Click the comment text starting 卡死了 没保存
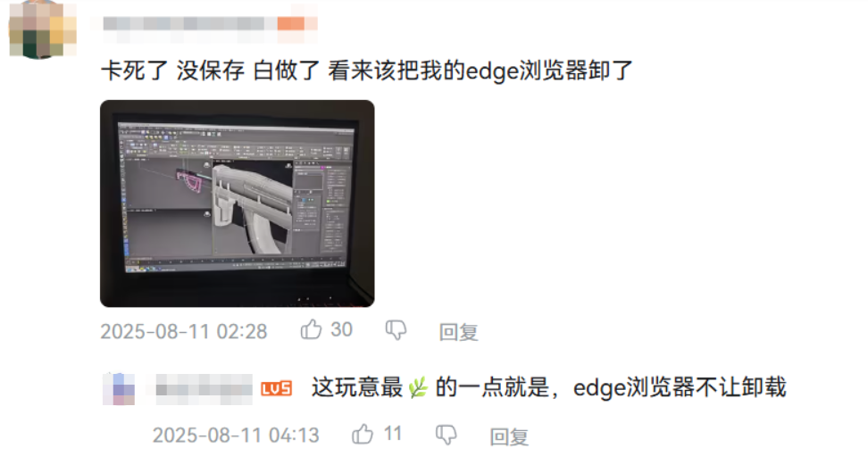868x473 pixels. coord(366,71)
